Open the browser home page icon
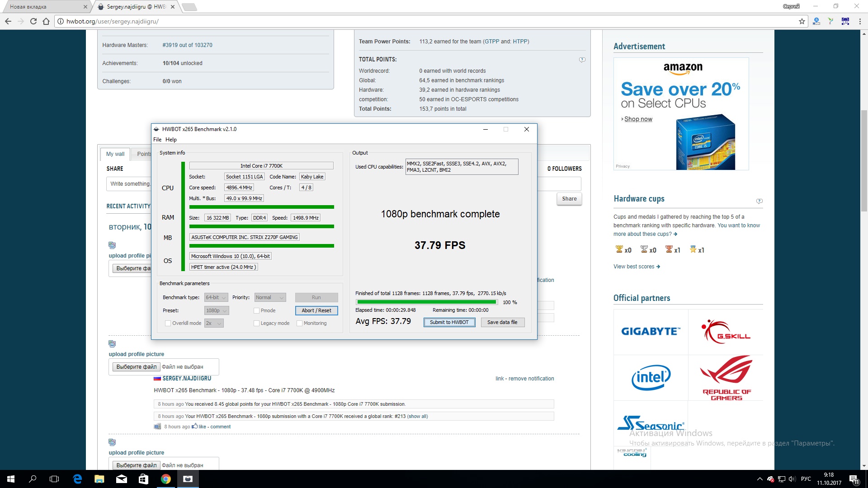 coord(46,21)
